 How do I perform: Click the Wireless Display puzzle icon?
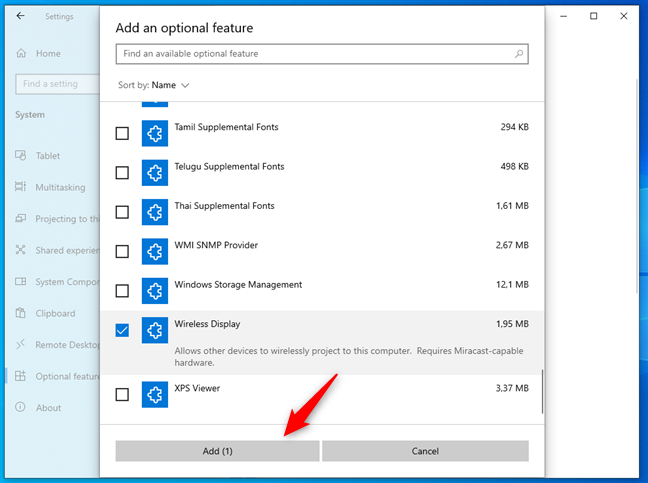(x=155, y=330)
